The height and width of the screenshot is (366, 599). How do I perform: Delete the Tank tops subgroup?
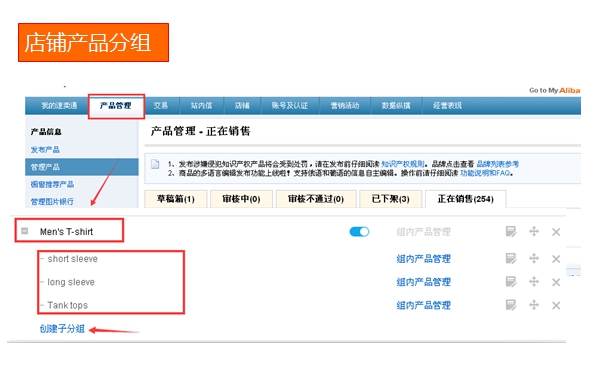click(x=556, y=306)
